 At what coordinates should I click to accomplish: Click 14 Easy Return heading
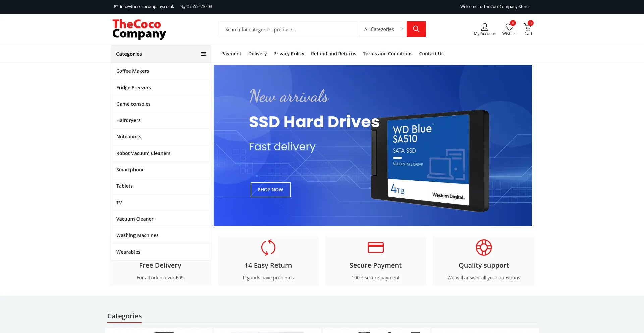coord(268,265)
